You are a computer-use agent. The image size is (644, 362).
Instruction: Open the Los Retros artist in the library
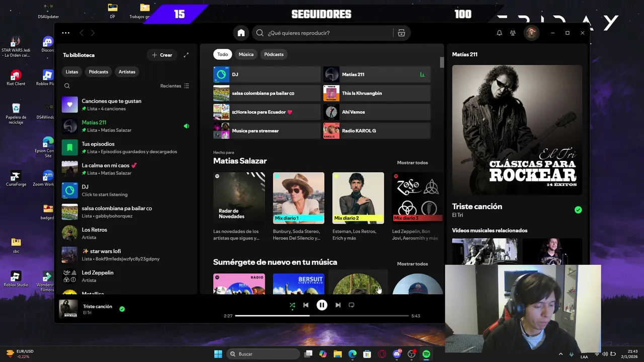point(127,233)
